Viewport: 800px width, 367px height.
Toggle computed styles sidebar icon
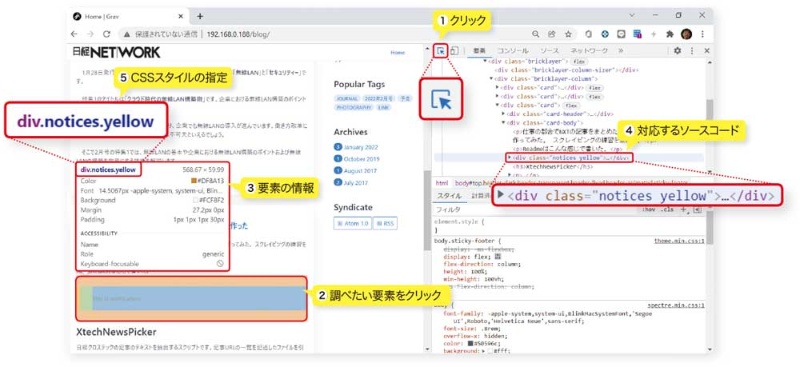coord(697,209)
